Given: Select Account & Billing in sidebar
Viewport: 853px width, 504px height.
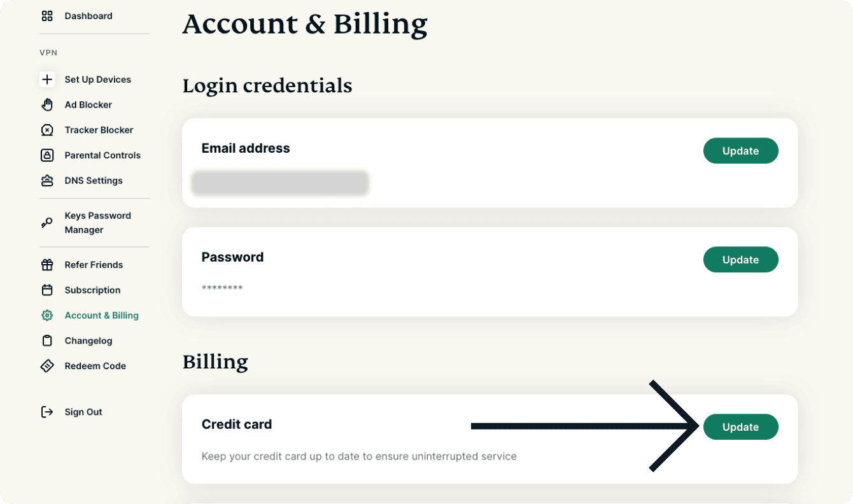Looking at the screenshot, I should (101, 315).
